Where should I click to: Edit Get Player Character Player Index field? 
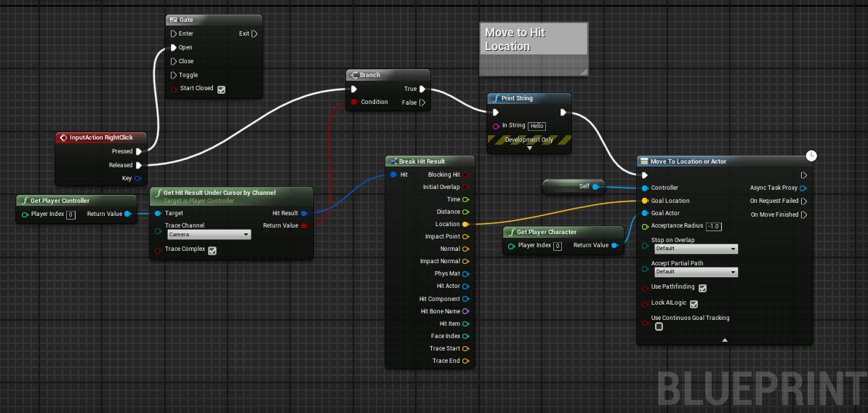point(558,246)
